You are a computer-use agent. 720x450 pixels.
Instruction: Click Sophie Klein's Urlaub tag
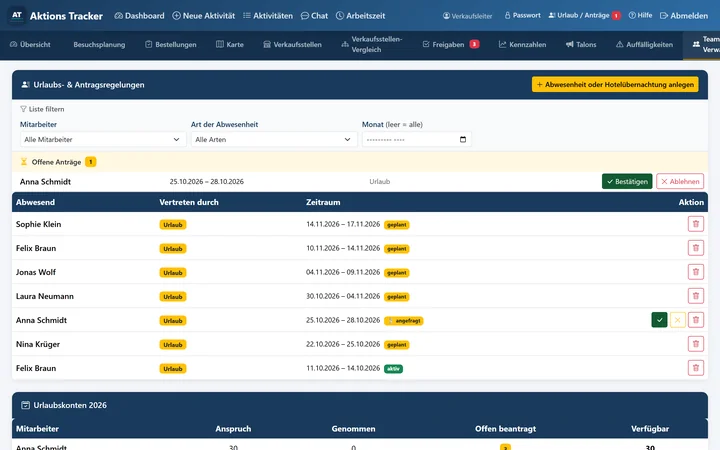tap(173, 225)
